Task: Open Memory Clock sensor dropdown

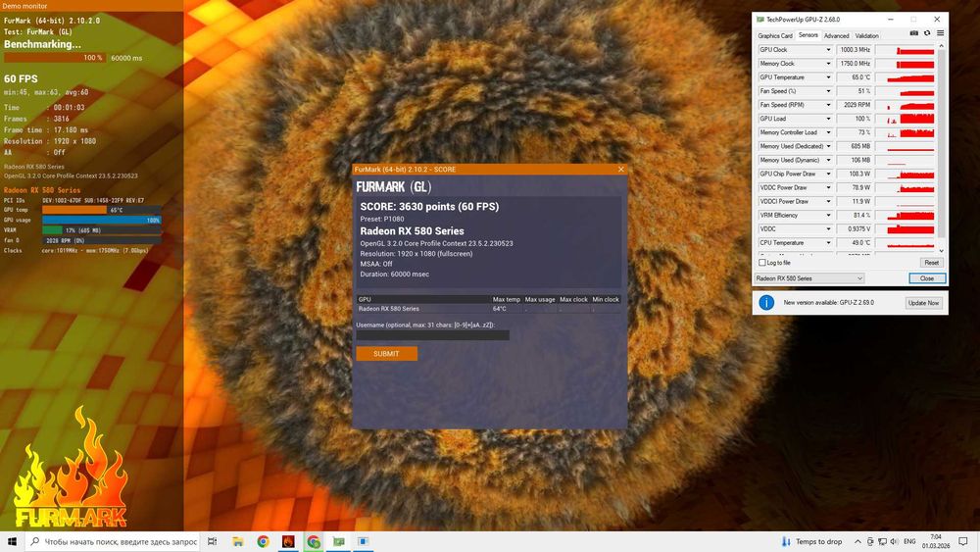Action: click(829, 64)
